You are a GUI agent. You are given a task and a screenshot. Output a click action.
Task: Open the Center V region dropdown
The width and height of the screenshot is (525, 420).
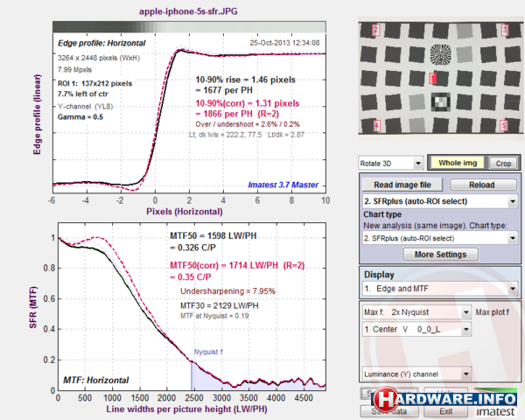click(416, 329)
